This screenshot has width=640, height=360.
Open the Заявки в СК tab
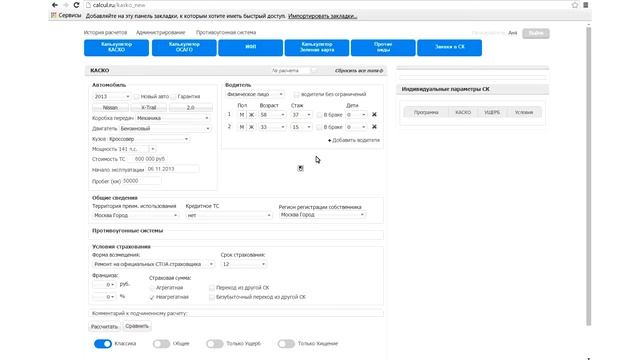(x=449, y=47)
